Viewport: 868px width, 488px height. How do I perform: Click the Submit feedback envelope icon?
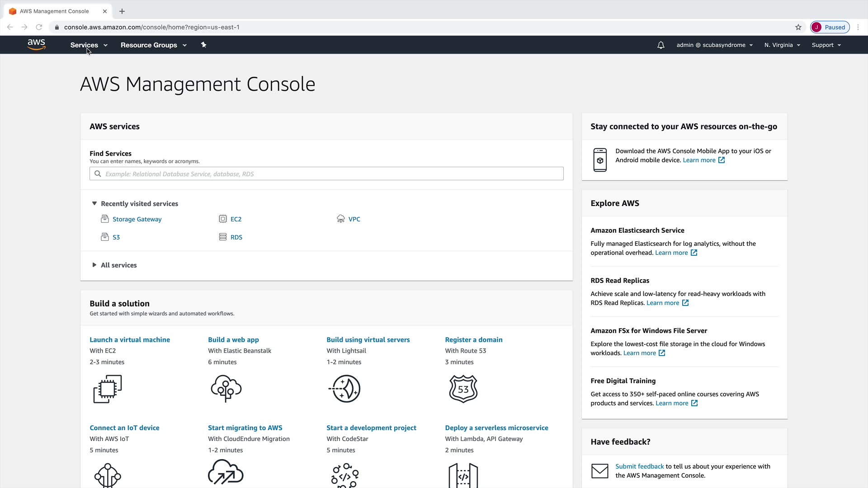pyautogui.click(x=600, y=471)
